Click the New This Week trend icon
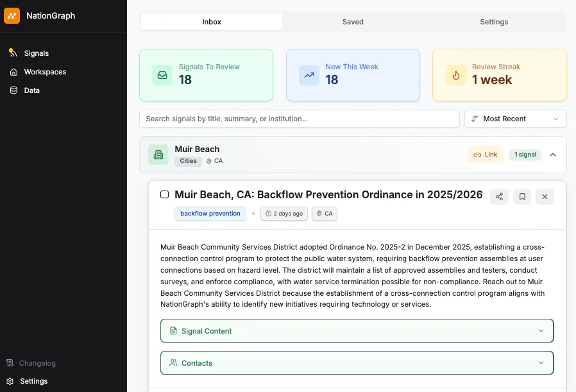This screenshot has height=392, width=576. click(x=309, y=75)
